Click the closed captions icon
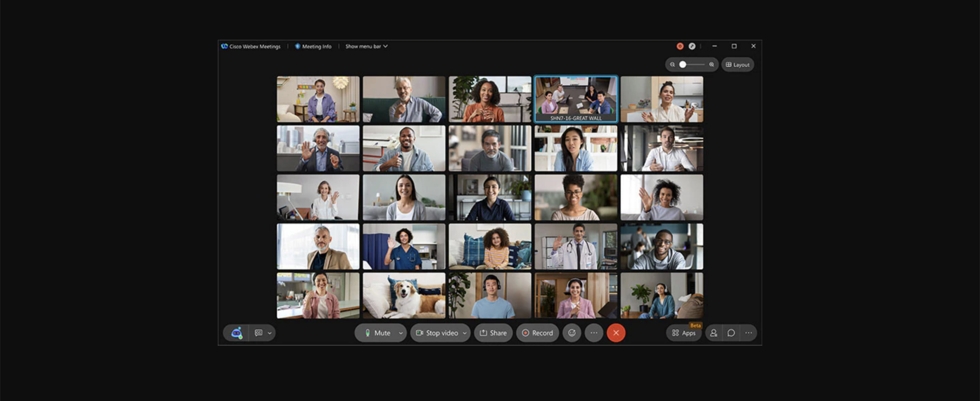Image resolution: width=980 pixels, height=401 pixels. 259,333
